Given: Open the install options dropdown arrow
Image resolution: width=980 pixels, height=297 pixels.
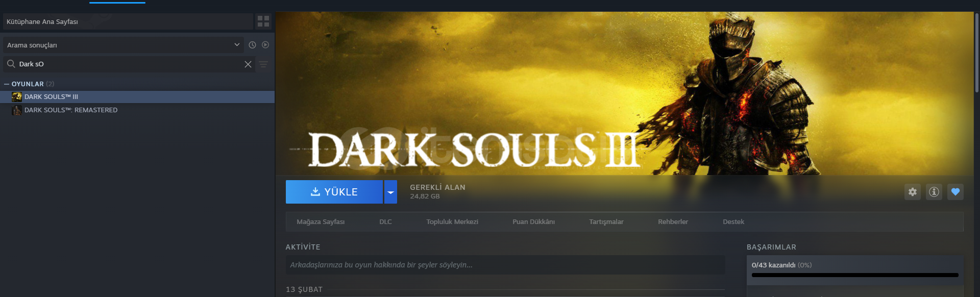Looking at the screenshot, I should (390, 192).
